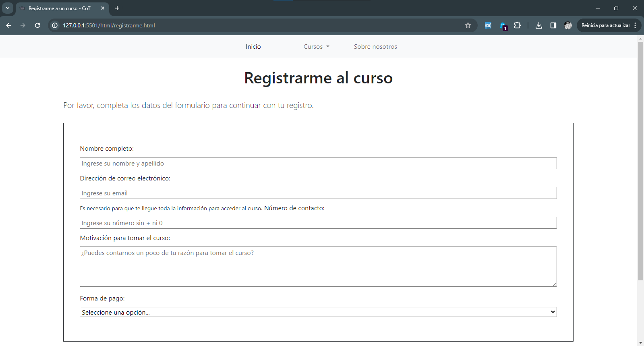Image resolution: width=644 pixels, height=346 pixels.
Task: Open Chrome three-dot menu
Action: click(x=635, y=25)
